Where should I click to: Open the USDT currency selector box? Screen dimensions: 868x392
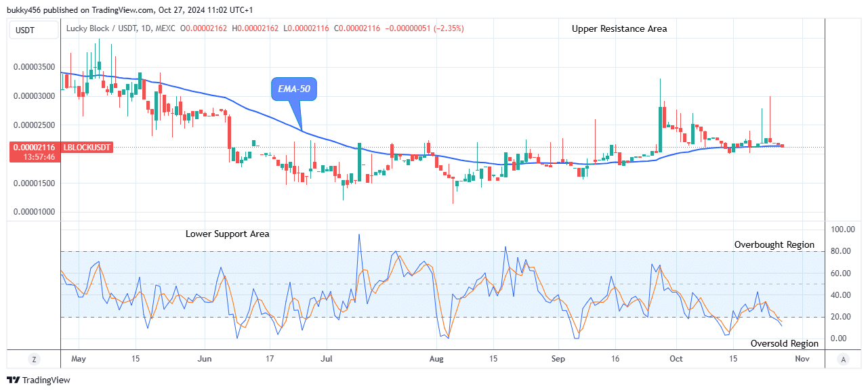pos(34,29)
